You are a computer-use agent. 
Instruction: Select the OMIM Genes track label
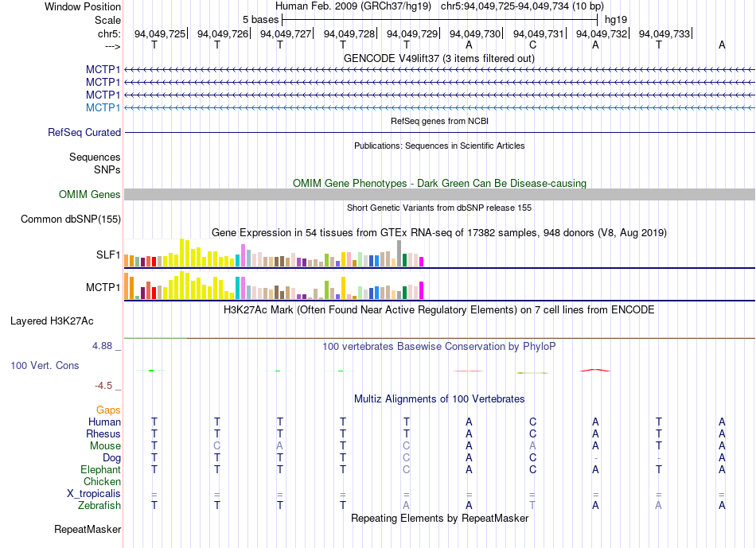(x=90, y=194)
